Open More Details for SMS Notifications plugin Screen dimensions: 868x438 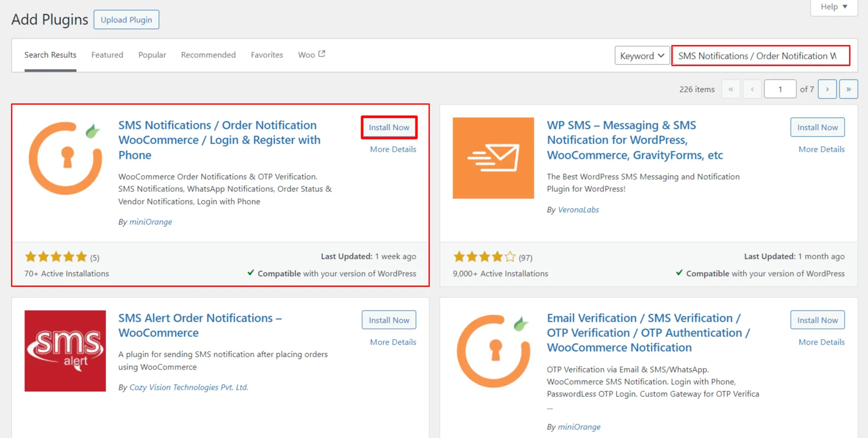[393, 149]
